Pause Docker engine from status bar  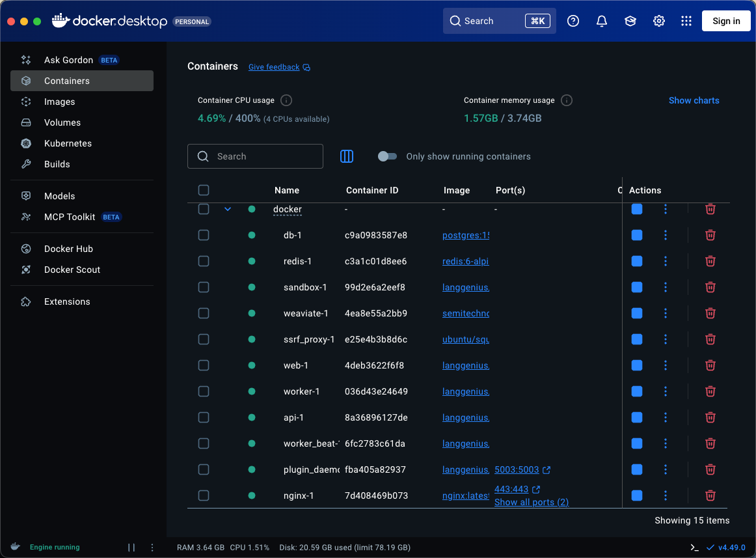[x=131, y=548]
